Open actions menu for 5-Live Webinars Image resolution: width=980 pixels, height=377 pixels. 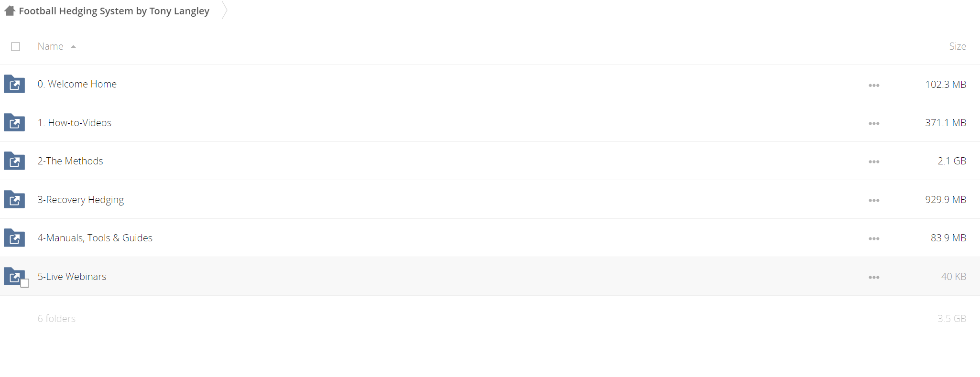(x=874, y=278)
